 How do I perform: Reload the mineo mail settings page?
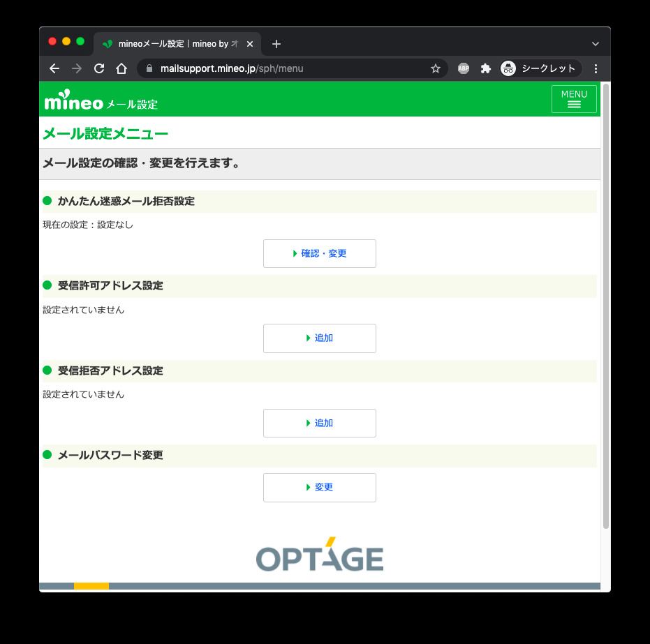click(99, 68)
